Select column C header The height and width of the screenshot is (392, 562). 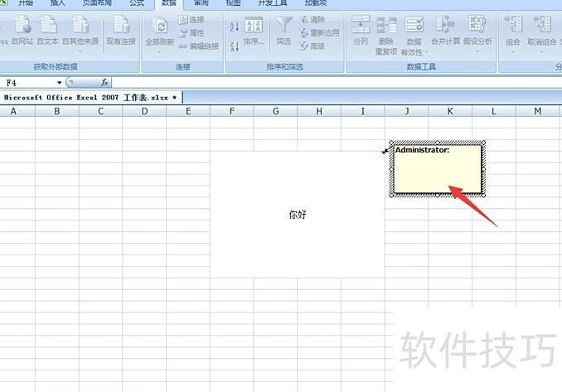click(101, 111)
